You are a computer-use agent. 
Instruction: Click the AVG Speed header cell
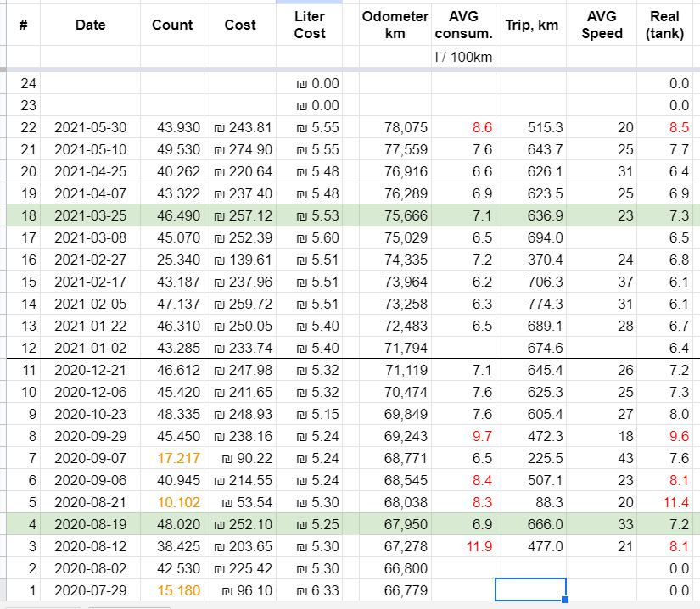(602, 25)
